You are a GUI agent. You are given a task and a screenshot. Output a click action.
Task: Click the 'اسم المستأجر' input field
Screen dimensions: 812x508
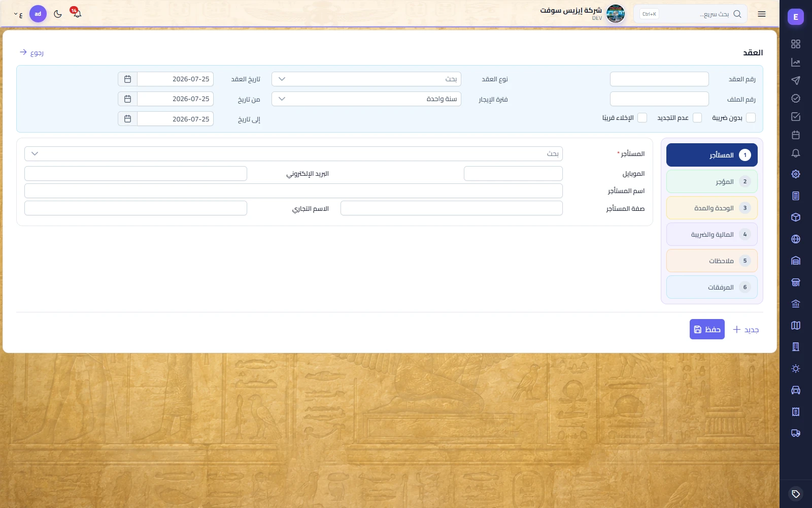click(293, 191)
